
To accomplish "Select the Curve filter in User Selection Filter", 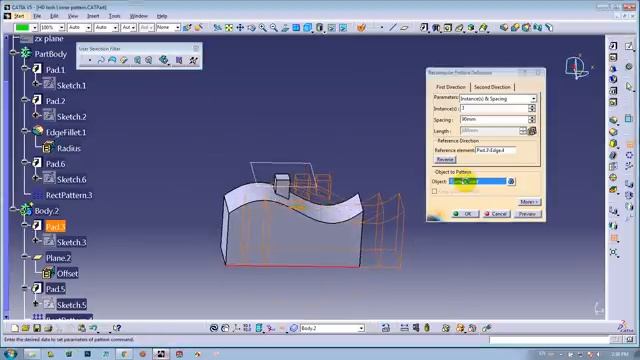I will click(101, 60).
